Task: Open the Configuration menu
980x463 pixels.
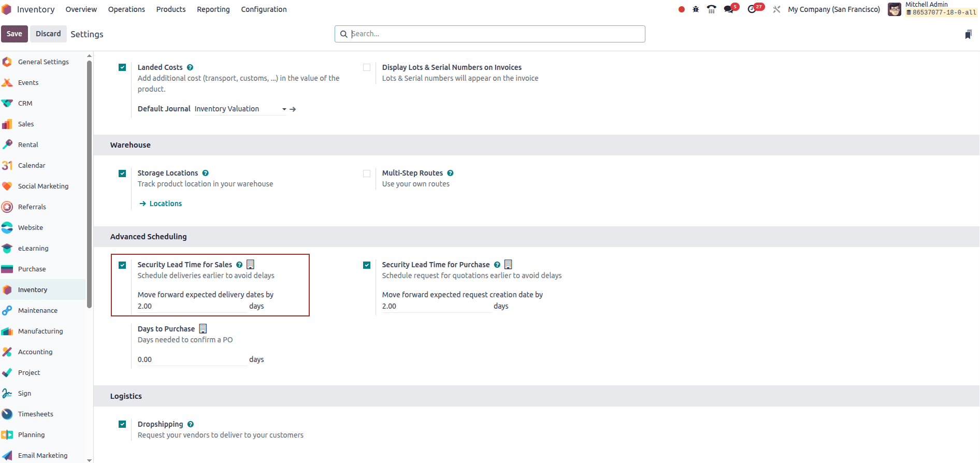Action: [x=264, y=9]
